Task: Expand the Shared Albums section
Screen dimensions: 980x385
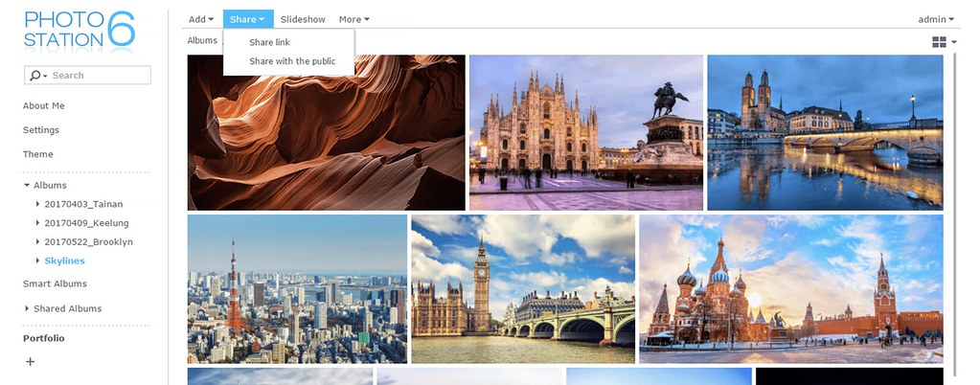Action: tap(27, 309)
